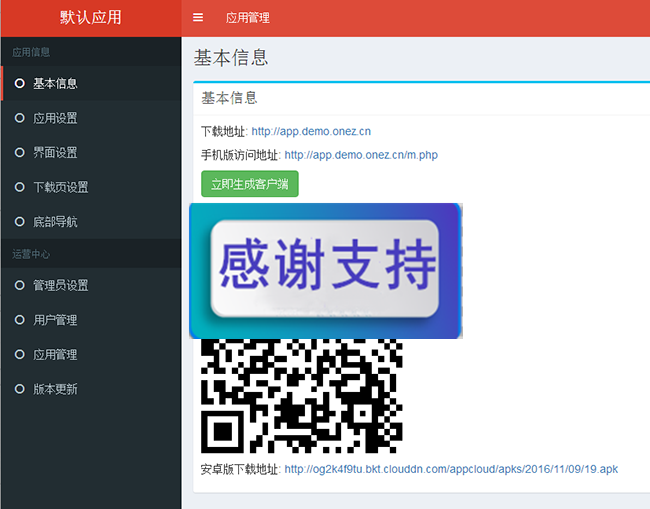The image size is (650, 509).
Task: Click the 手机版访问地址 label
Action: (241, 155)
